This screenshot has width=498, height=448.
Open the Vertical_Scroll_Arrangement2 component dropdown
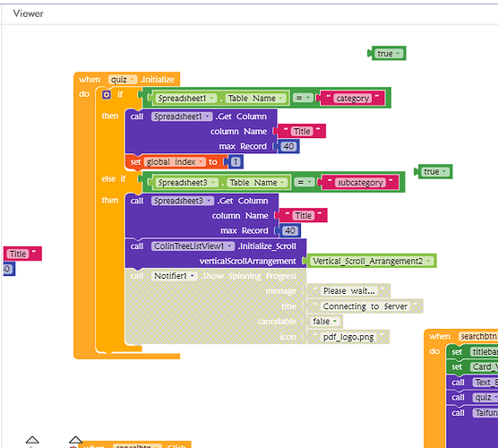(372, 261)
